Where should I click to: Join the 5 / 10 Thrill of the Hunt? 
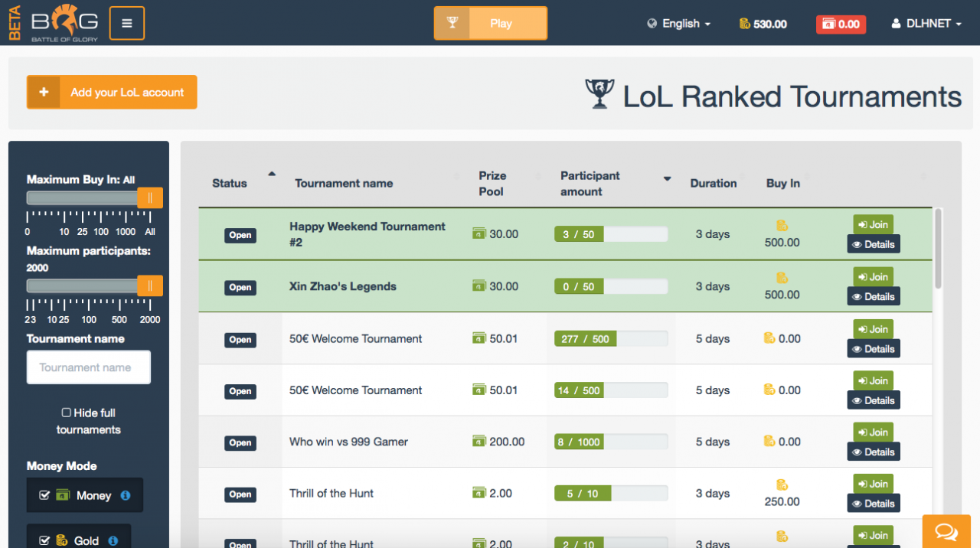873,484
